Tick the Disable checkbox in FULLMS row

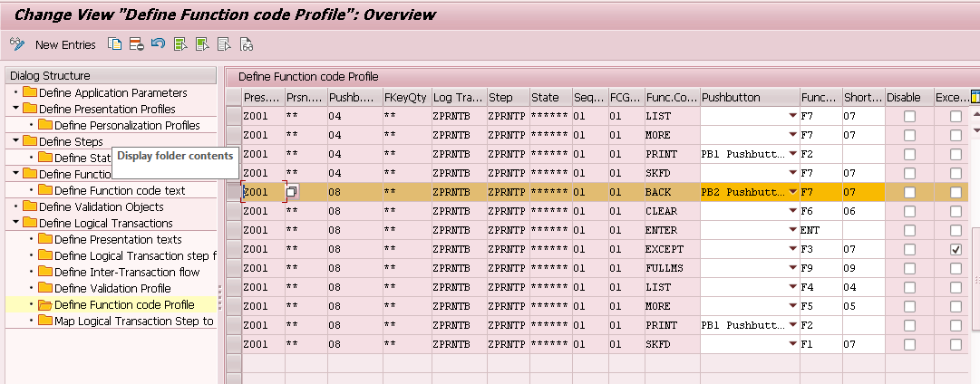pos(909,268)
